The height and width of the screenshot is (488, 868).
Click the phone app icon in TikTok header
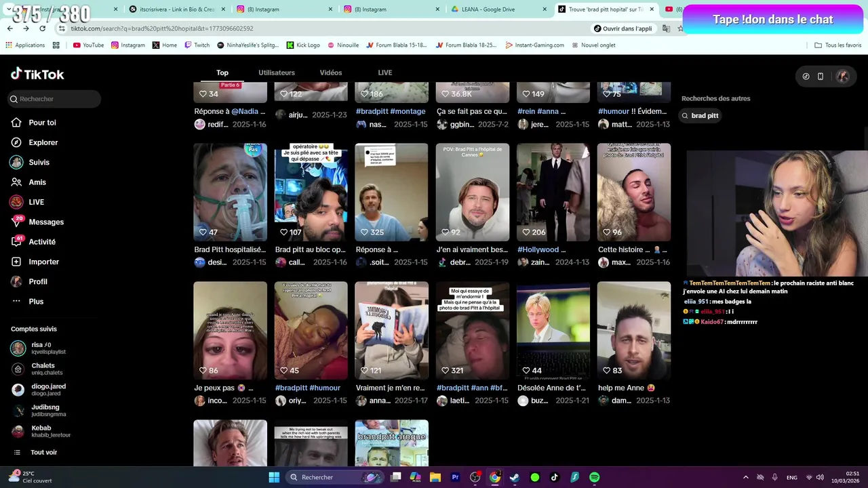click(820, 77)
